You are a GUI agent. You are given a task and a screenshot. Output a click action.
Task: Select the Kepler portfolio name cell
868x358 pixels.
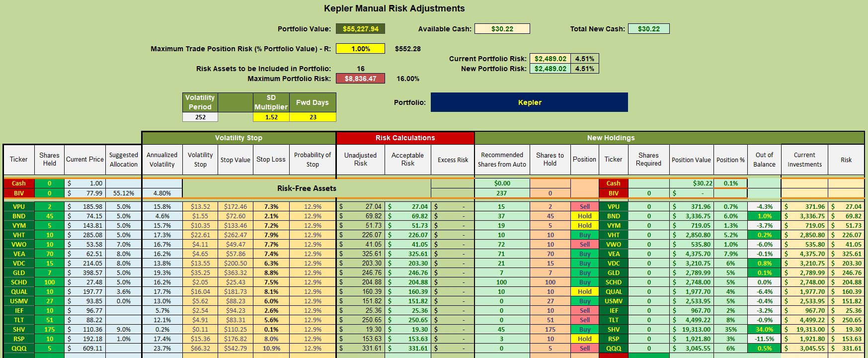coord(529,102)
